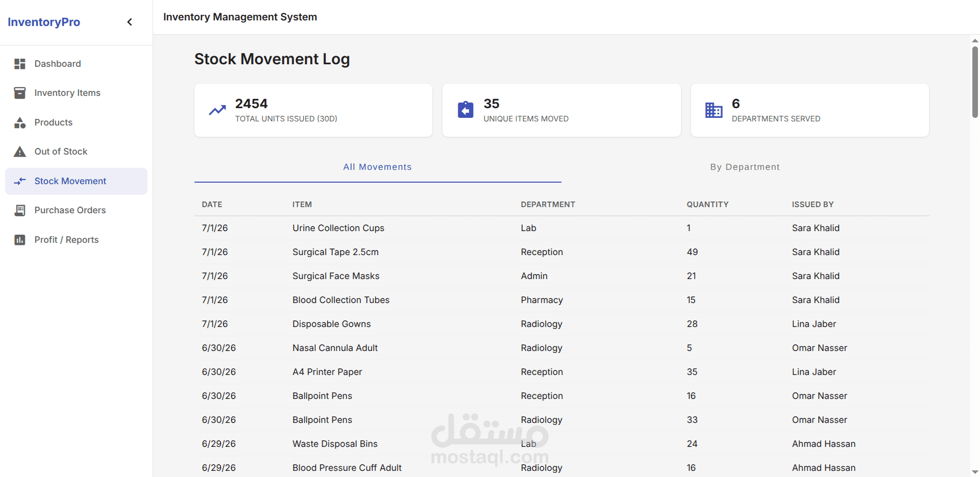Click quantity 33 in the table
Image resolution: width=980 pixels, height=477 pixels.
coord(692,420)
